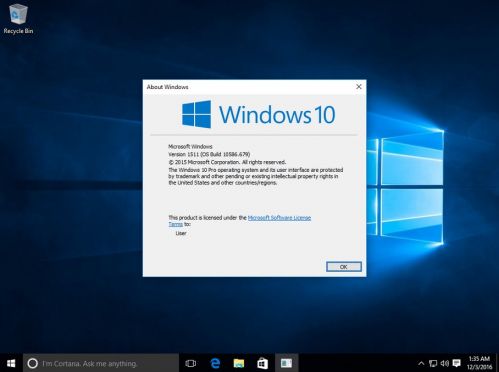Click the licensed 'User' name text

181,233
